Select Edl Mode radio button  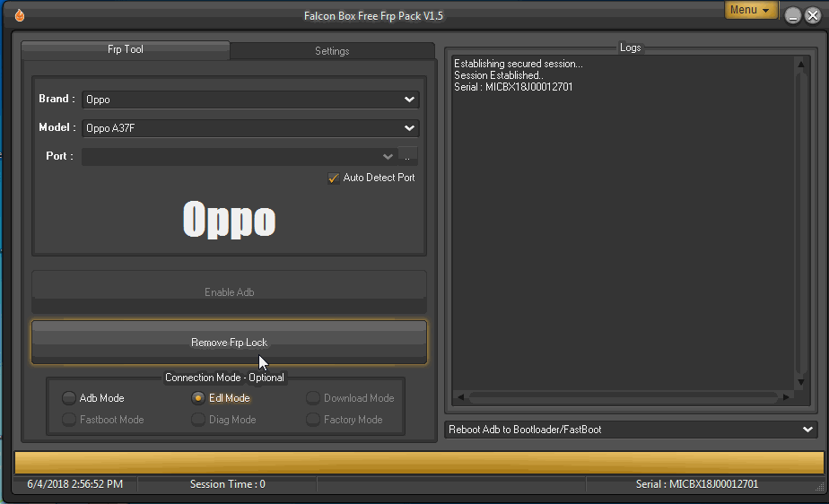point(198,398)
